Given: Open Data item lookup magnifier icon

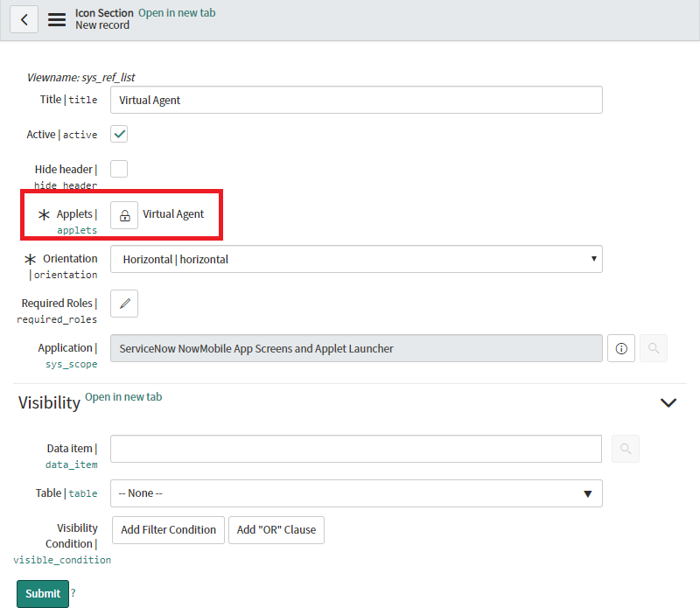Looking at the screenshot, I should click(x=626, y=449).
